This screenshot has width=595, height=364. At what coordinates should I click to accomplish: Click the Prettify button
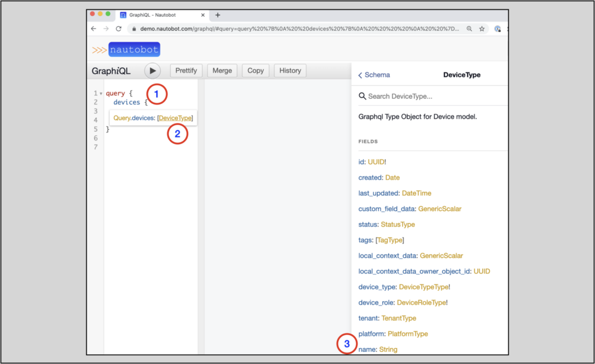[x=187, y=70]
